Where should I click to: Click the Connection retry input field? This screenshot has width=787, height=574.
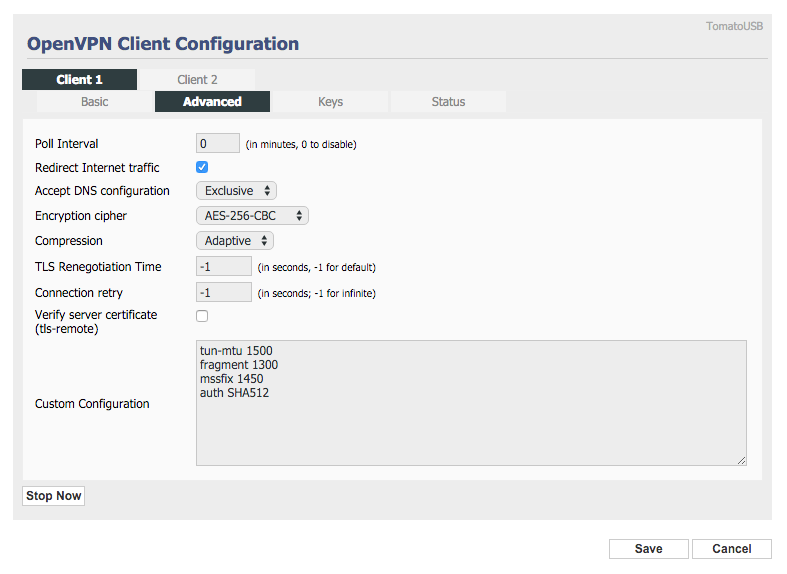[224, 293]
